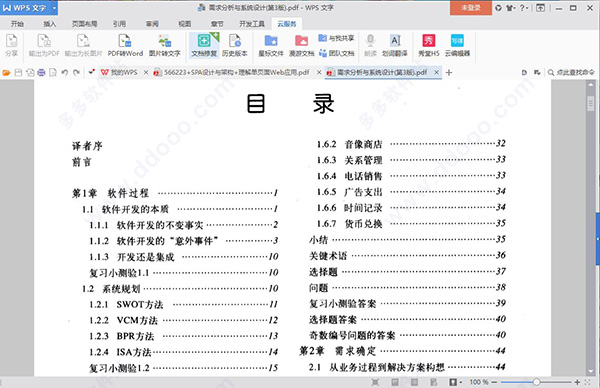Toggle eye-protection mode in status bar
This screenshot has width=600, height=388.
[453, 382]
